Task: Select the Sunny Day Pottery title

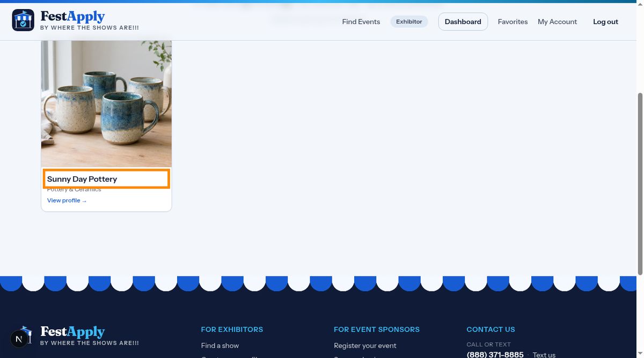Action: [82, 179]
